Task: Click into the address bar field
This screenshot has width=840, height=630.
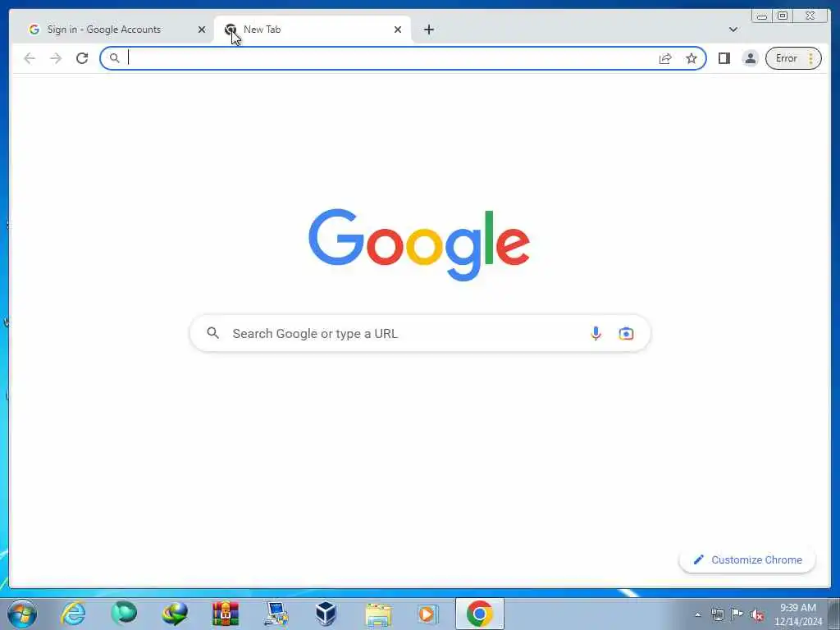Action: coord(403,58)
